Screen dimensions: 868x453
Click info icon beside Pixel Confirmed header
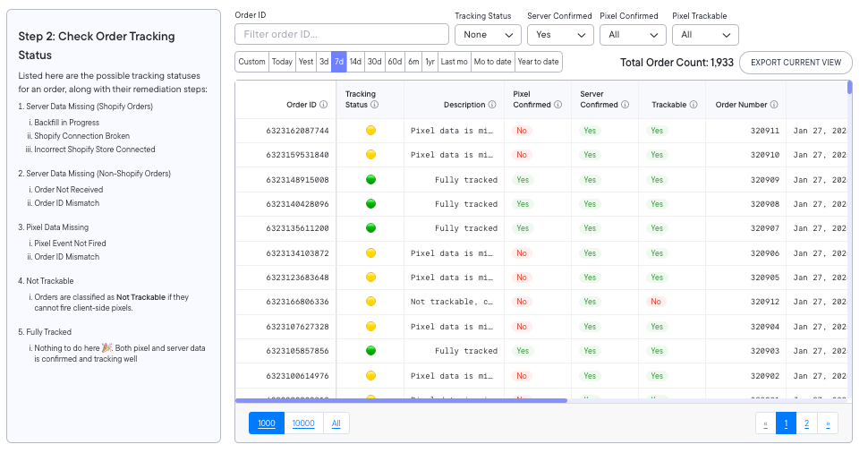click(558, 105)
